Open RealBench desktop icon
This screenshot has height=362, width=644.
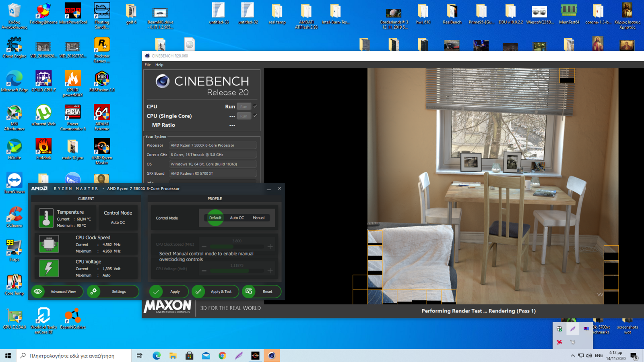coord(452,14)
